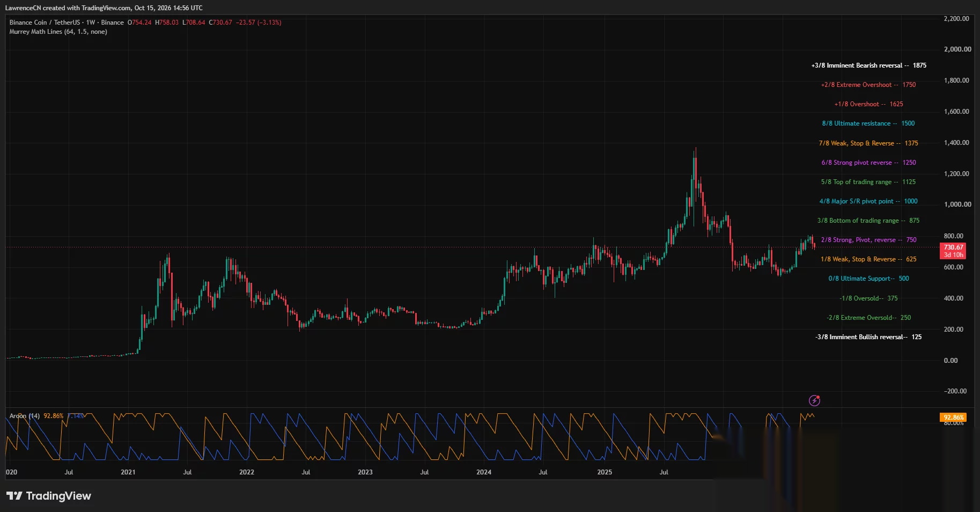This screenshot has width=980, height=512.
Task: Click the 2,000.00 mark on price scale
Action: point(957,49)
